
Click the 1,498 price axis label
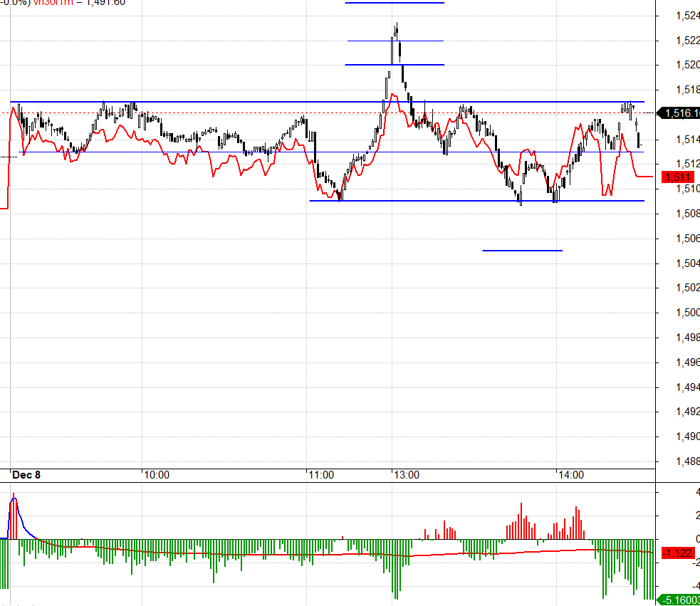[688, 338]
